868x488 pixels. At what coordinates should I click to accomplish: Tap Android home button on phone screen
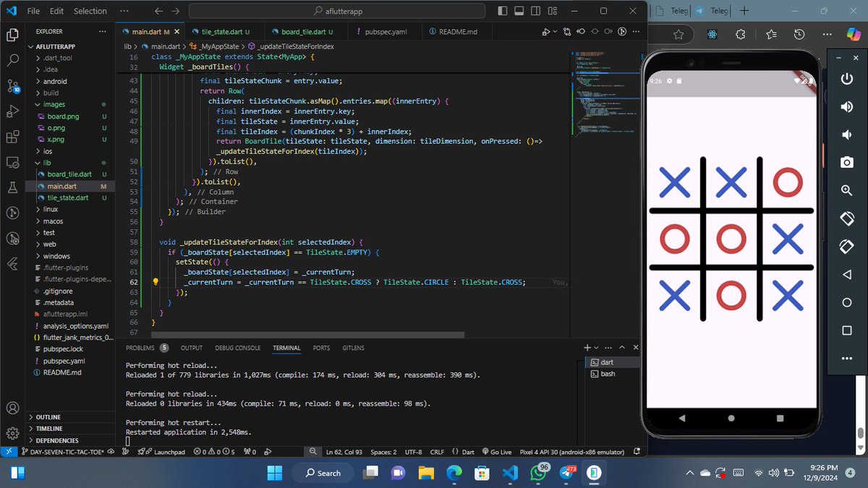coord(731,419)
